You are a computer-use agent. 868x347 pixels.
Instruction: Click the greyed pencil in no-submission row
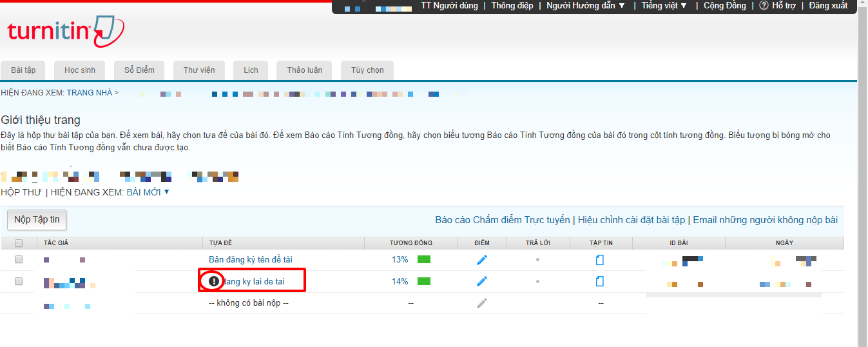coord(482,303)
